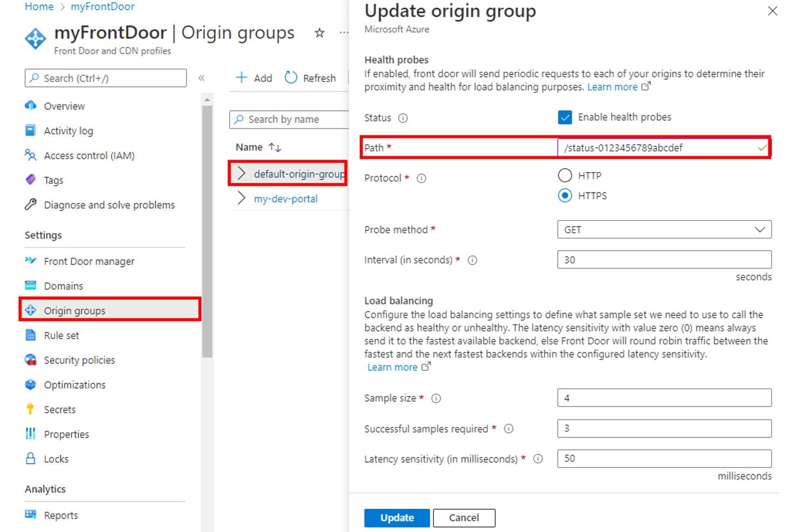The image size is (798, 532).
Task: Click the sidebar scrollbar thumb
Action: point(207,231)
